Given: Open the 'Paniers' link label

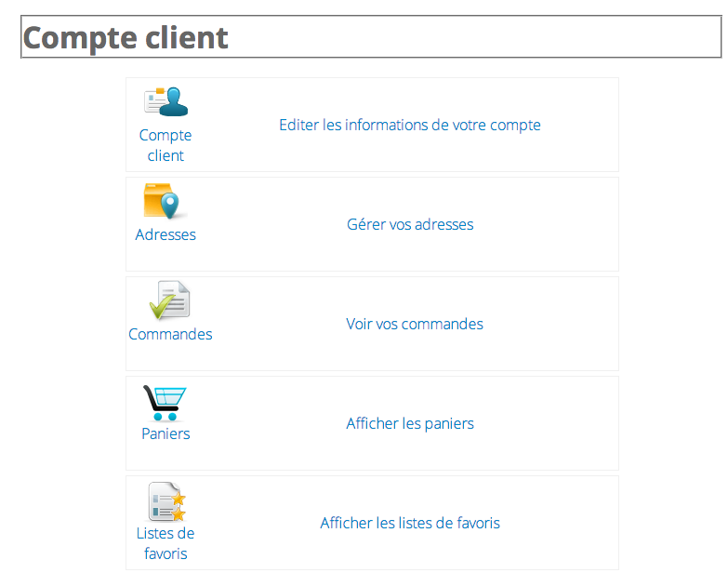Looking at the screenshot, I should (x=165, y=433).
